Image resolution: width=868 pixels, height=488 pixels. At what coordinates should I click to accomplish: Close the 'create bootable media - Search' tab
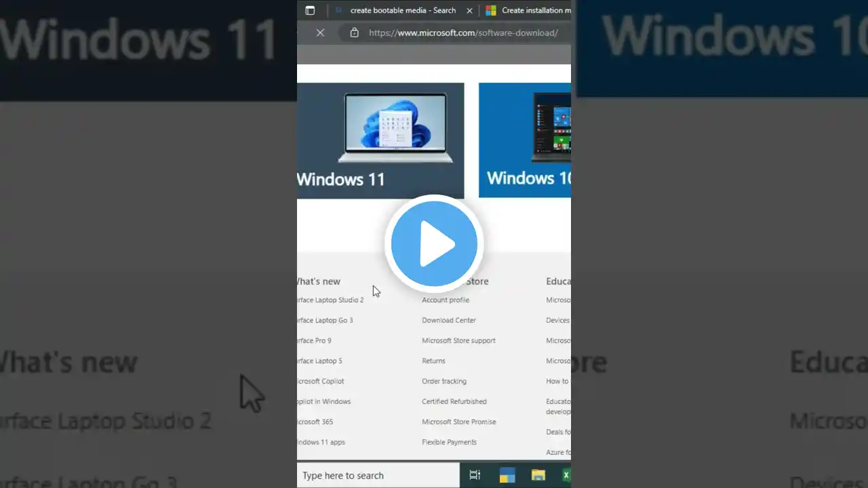(469, 10)
